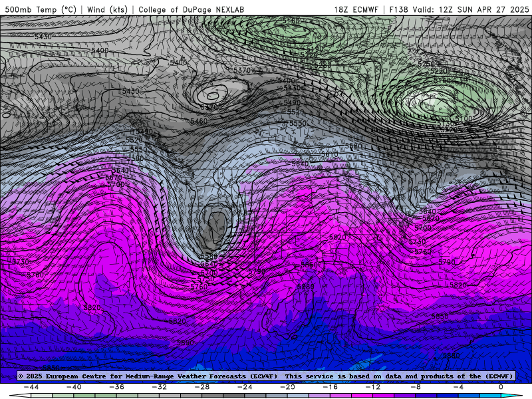Click the -12 color scale label
The width and height of the screenshot is (532, 399).
[373, 387]
